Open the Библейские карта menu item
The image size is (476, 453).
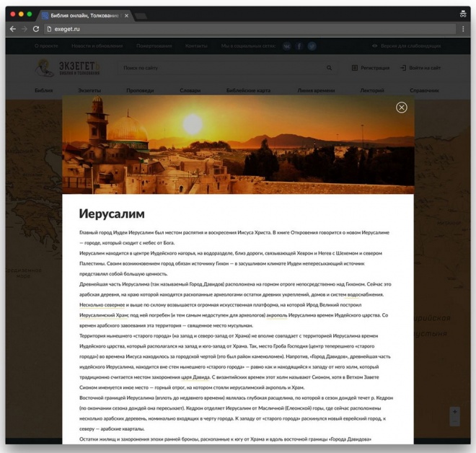coord(248,90)
